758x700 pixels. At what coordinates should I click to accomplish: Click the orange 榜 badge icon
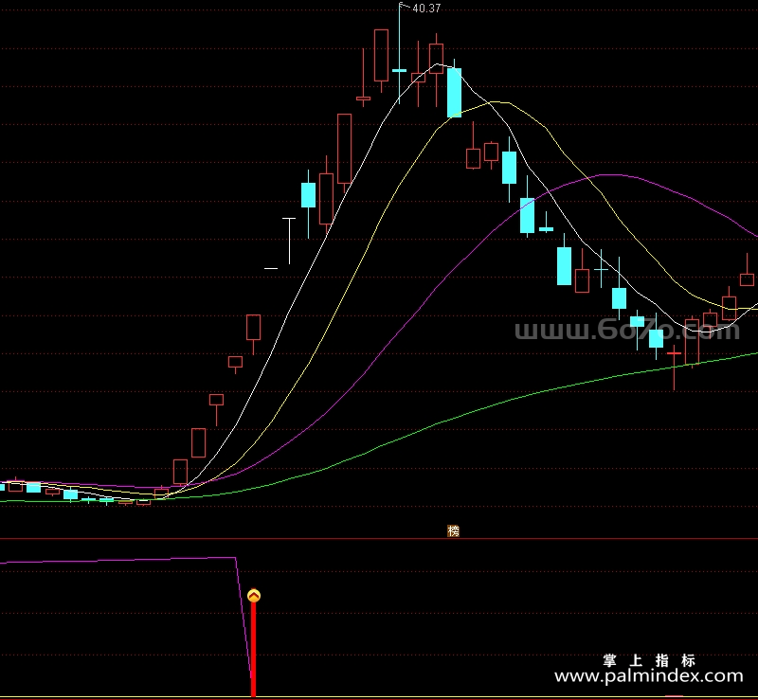(x=453, y=530)
